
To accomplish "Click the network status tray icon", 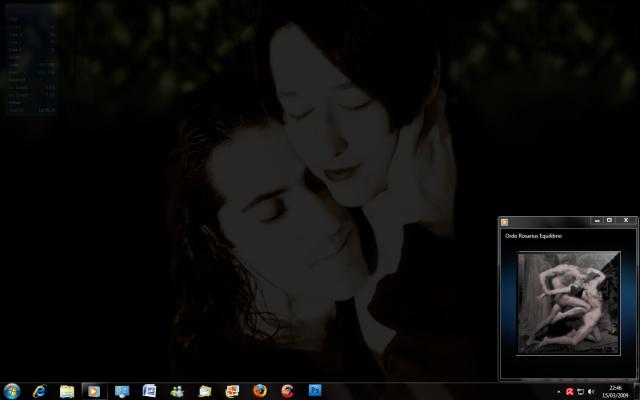I will (x=580, y=392).
